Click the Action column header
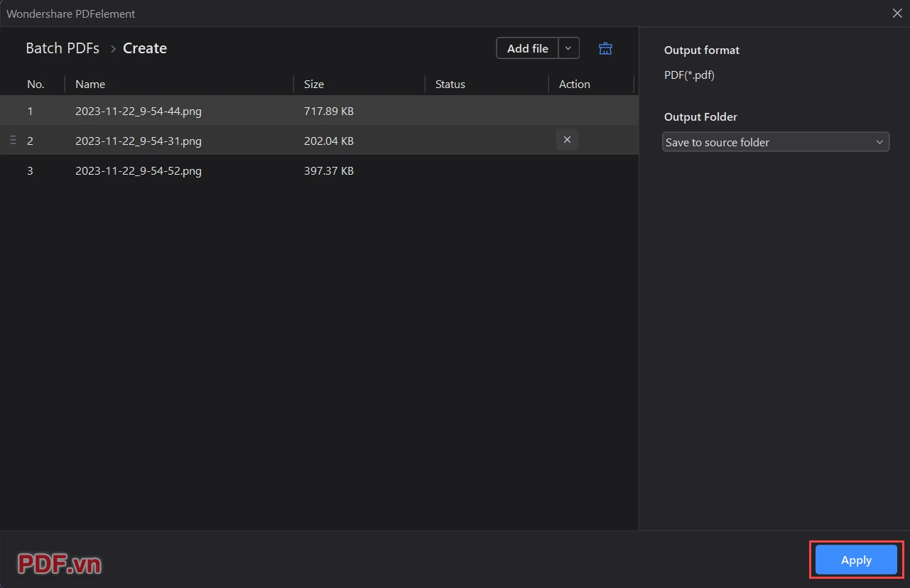 click(575, 84)
